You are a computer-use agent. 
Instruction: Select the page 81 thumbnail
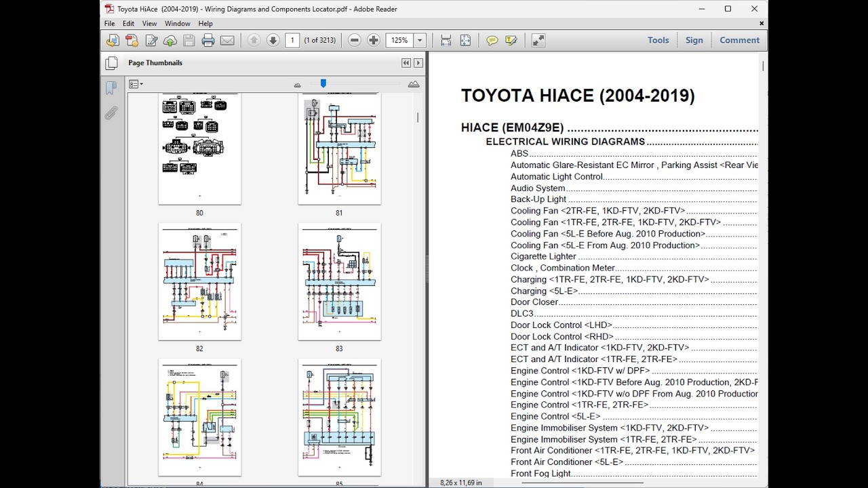(339, 149)
